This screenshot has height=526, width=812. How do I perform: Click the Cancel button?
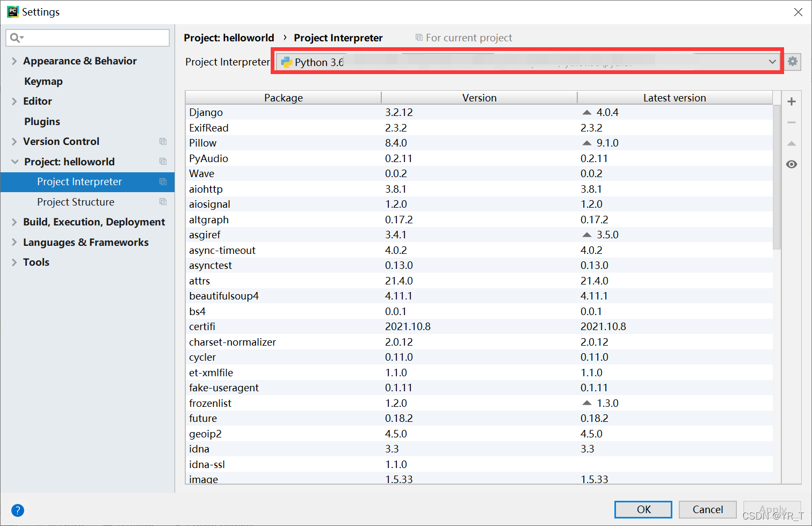(708, 509)
